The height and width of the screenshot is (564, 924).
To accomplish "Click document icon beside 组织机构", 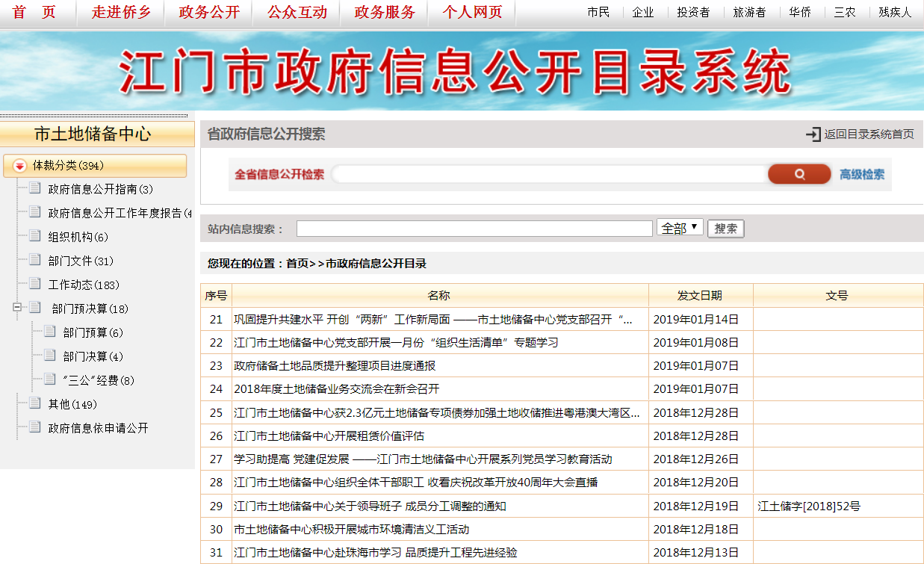I will pos(34,237).
